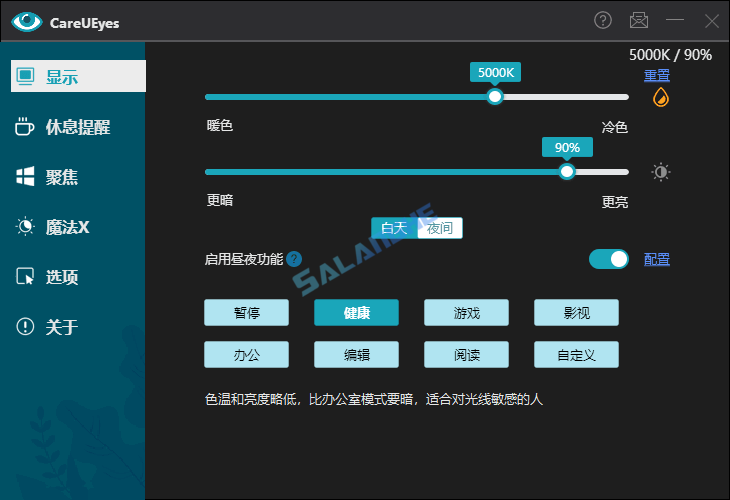The height and width of the screenshot is (500, 730).
Task: Choose the 游戏 game preset
Action: coord(466,312)
